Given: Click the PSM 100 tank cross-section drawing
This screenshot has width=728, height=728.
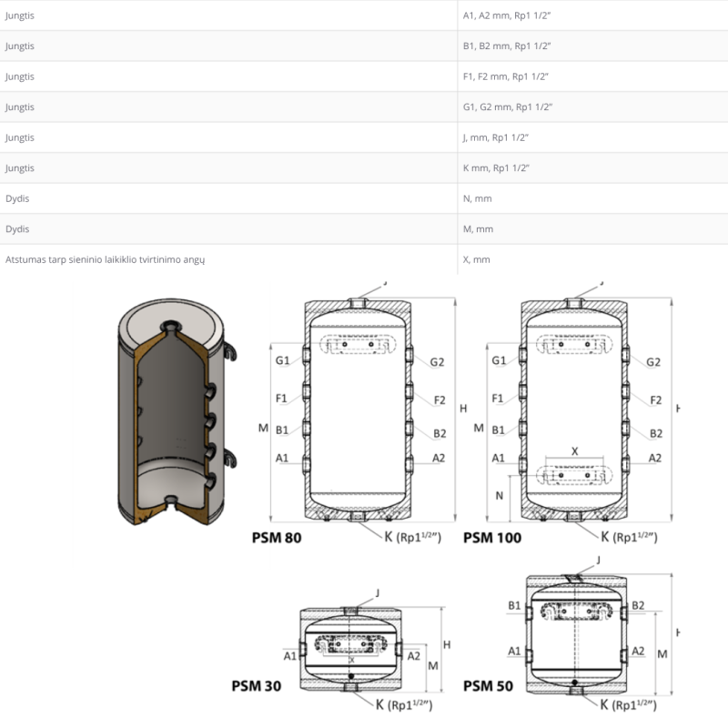Looking at the screenshot, I should point(574,409).
